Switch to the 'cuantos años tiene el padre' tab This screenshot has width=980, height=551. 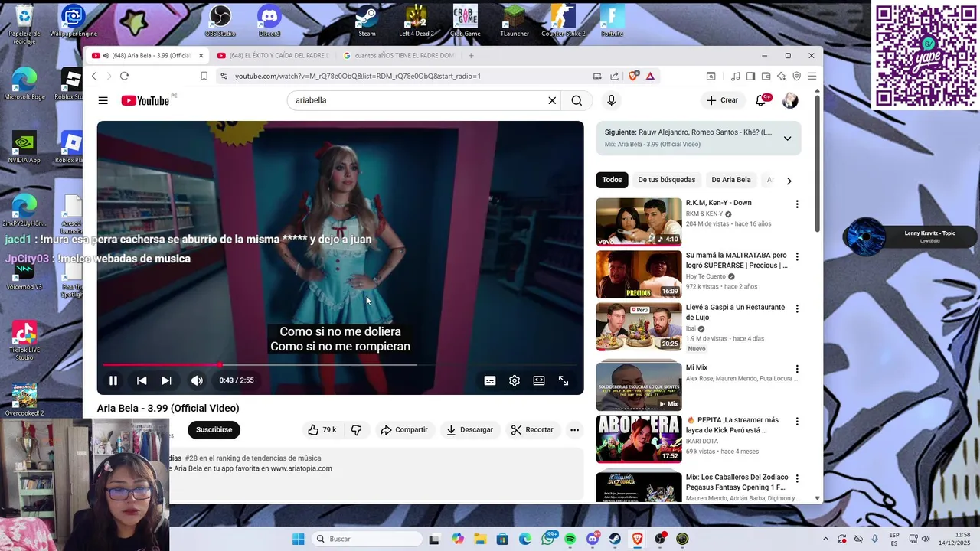coord(400,56)
